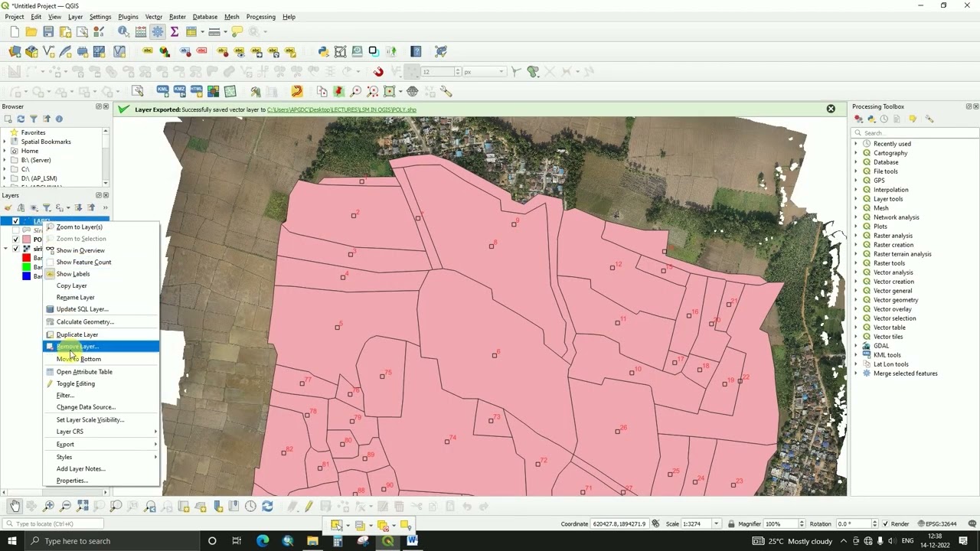Open the Export submenu in context menu
980x551 pixels.
(101, 445)
